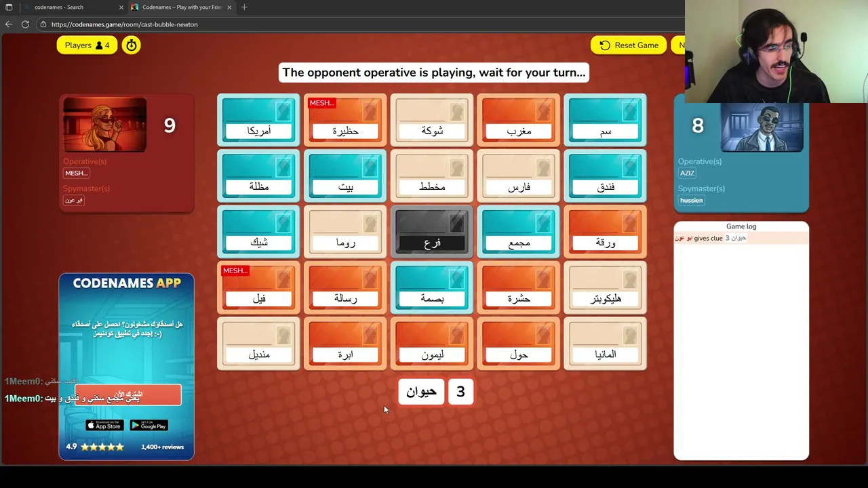The height and width of the screenshot is (488, 868).
Task: Select the card شيك
Action: [x=258, y=232]
